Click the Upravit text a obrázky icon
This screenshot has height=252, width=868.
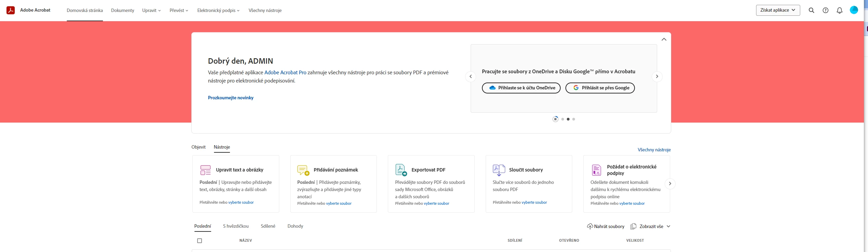[205, 170]
